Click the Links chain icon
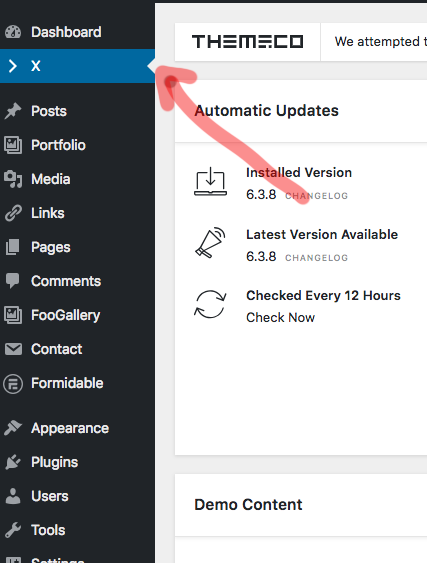This screenshot has width=427, height=563. tap(13, 213)
